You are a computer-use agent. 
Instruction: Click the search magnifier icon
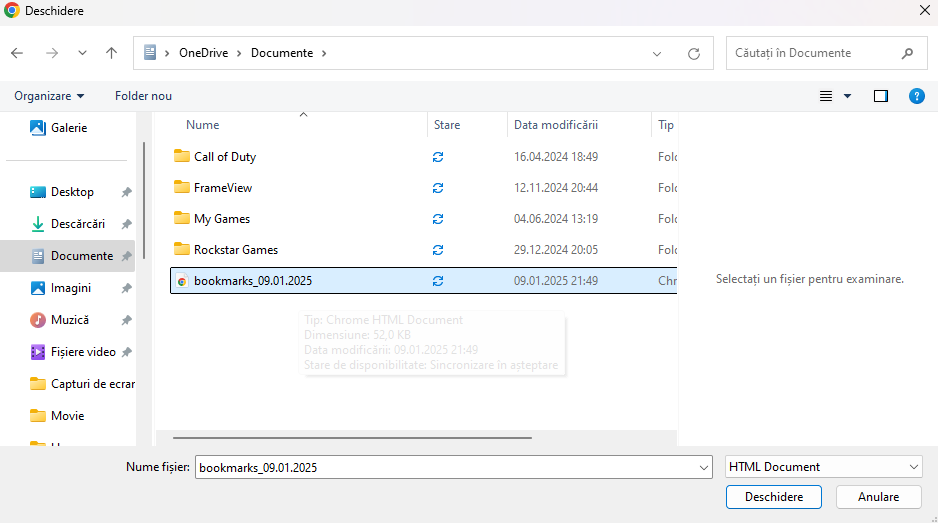point(907,53)
